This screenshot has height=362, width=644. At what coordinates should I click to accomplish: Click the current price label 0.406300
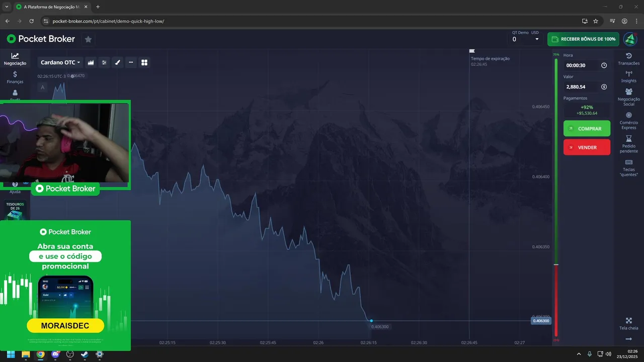pyautogui.click(x=541, y=321)
